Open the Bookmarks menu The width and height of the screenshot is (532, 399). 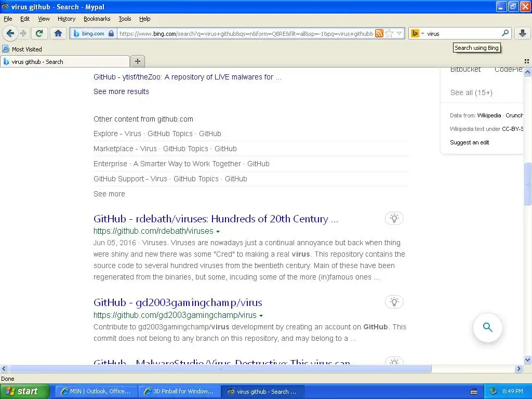[97, 19]
